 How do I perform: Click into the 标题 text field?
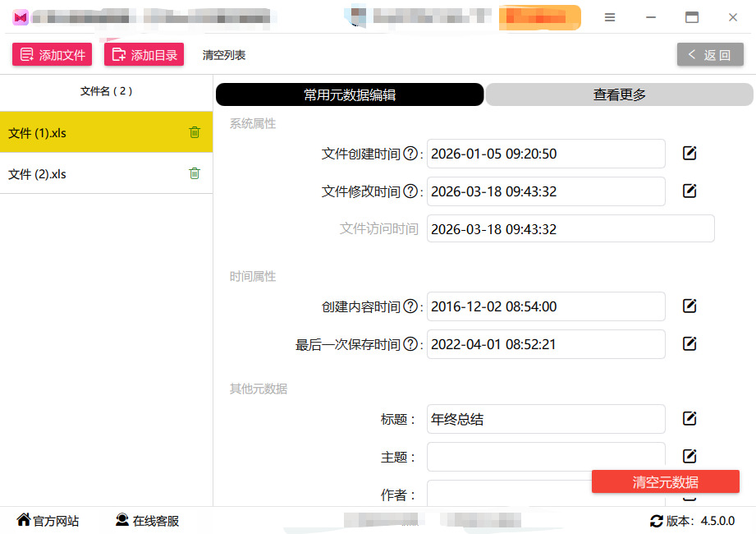545,419
